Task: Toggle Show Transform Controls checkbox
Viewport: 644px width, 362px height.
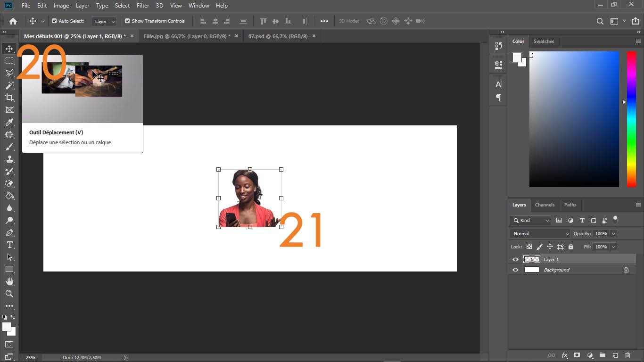Action: point(127,21)
